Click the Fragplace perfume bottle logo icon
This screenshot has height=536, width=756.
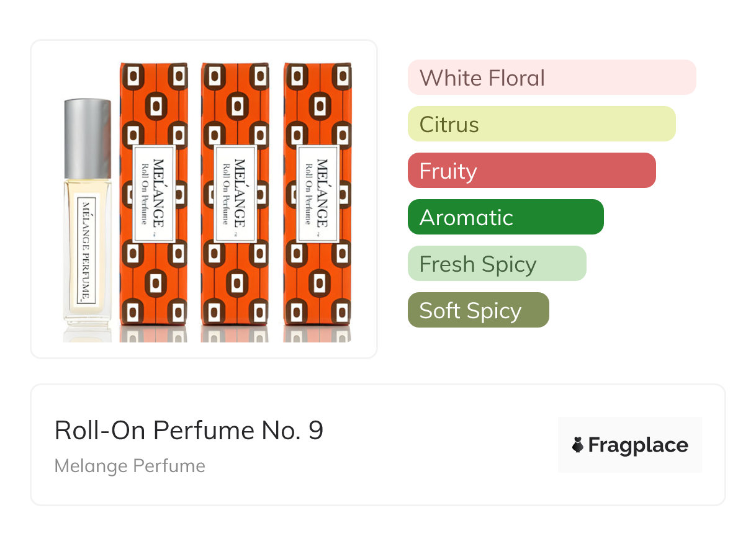point(578,445)
